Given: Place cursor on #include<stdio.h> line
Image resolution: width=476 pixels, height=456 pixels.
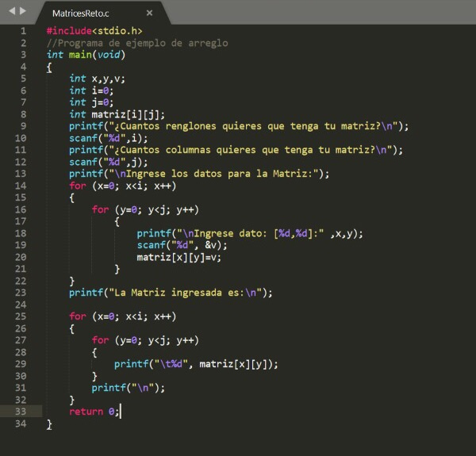Looking at the screenshot, I should point(94,31).
